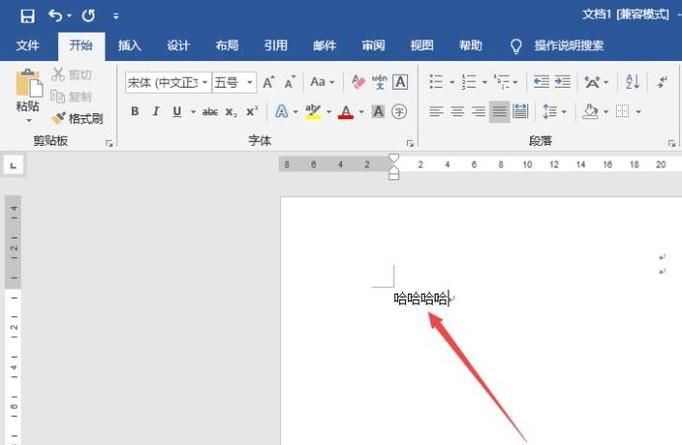Screen dimensions: 682x445
Task: Switch to the 插入 (Insert) tab
Action: pyautogui.click(x=130, y=45)
